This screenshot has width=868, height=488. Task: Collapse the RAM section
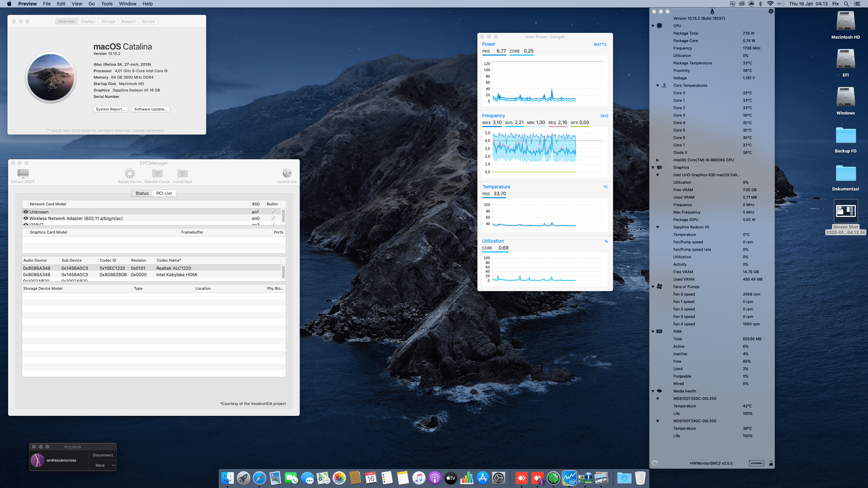click(653, 331)
